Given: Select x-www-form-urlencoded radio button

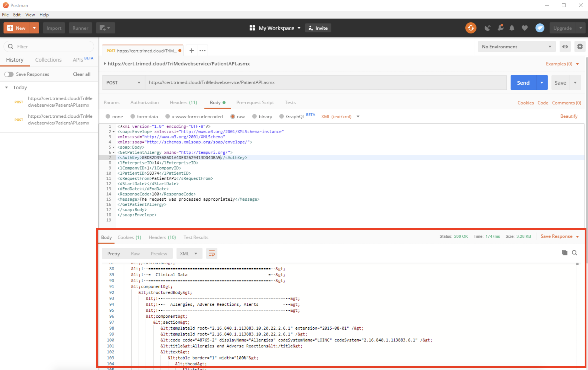Looking at the screenshot, I should coord(168,116).
